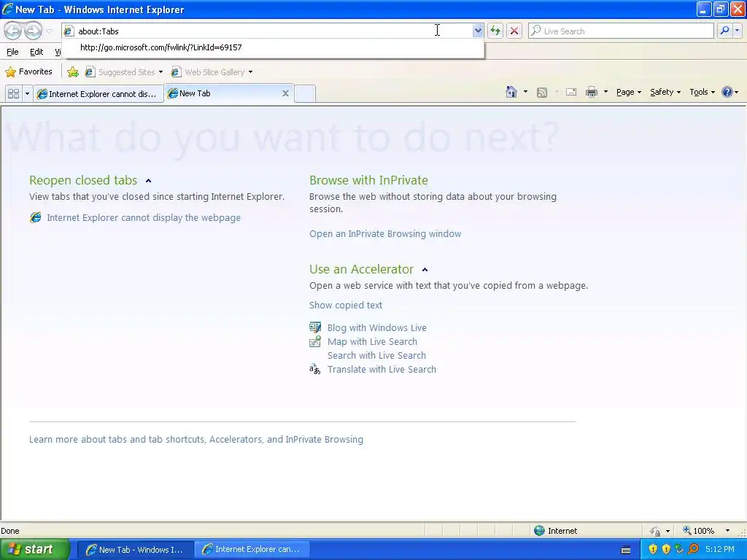The width and height of the screenshot is (747, 560).
Task: Click the Search magnifier button
Action: tap(724, 31)
